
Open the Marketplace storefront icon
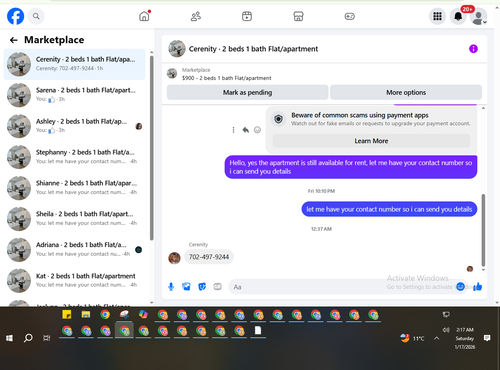298,16
